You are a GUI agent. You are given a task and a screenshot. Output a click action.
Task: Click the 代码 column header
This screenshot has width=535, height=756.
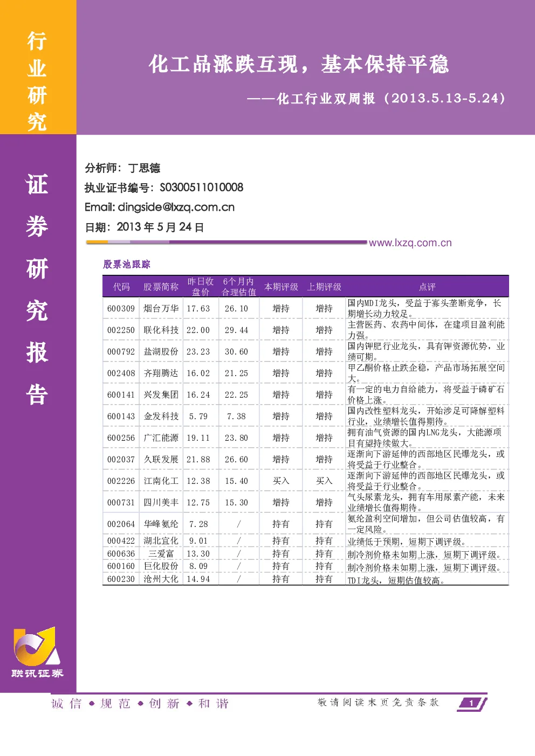(x=121, y=287)
